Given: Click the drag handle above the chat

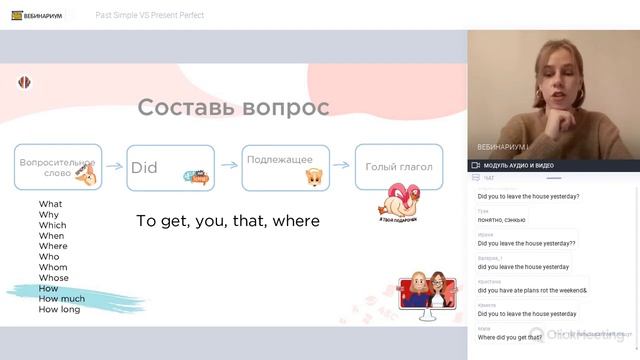Looking at the screenshot, I should pyautogui.click(x=554, y=178).
